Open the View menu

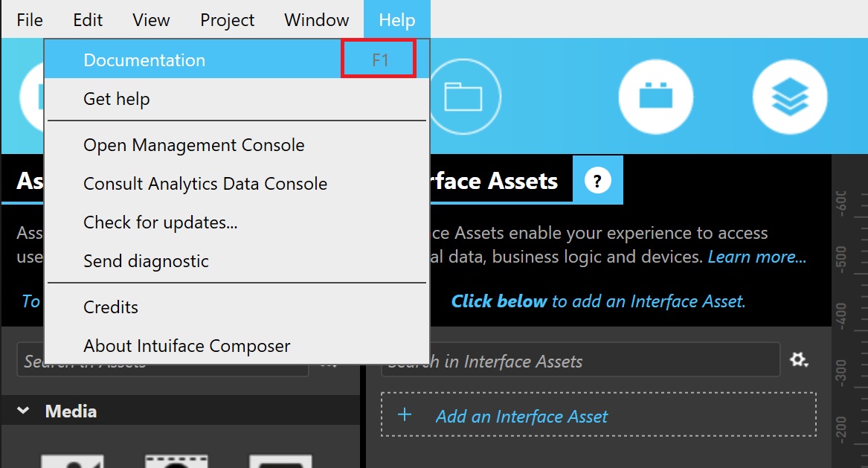click(150, 20)
